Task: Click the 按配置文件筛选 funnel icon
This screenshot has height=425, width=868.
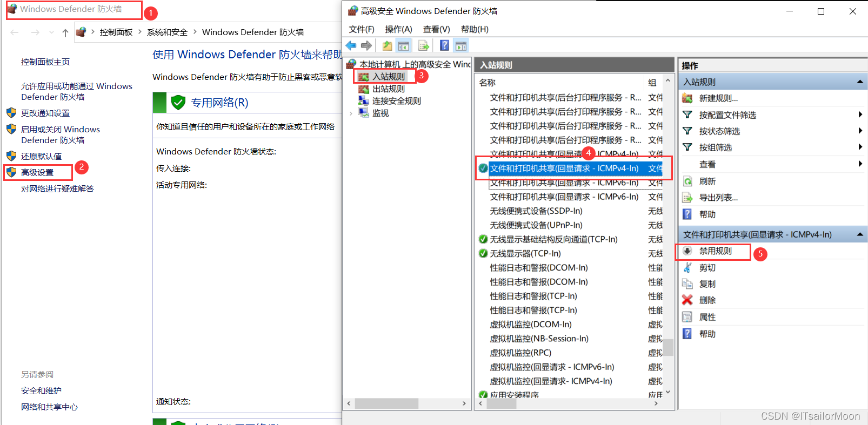Action: click(x=687, y=114)
